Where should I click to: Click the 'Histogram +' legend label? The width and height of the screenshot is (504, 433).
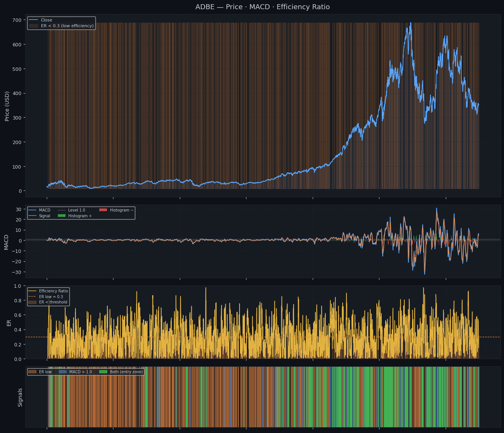[x=80, y=216]
